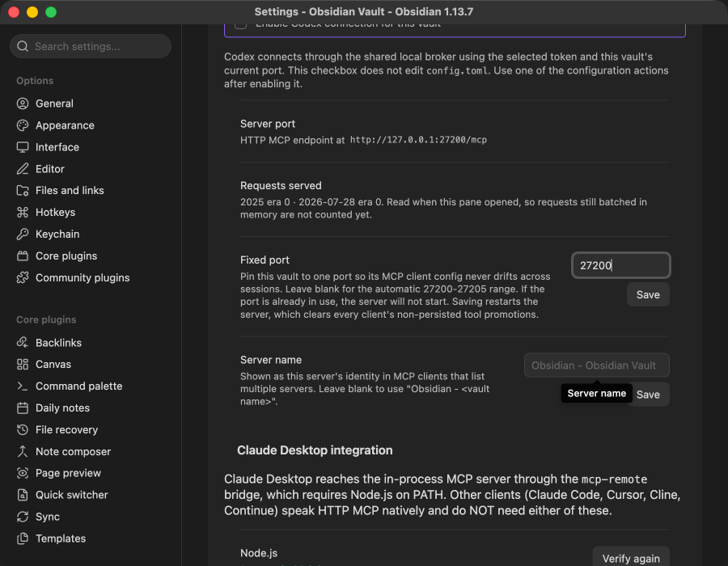Viewport: 728px width, 566px height.
Task: Click the Templates copy icon
Action: click(23, 539)
